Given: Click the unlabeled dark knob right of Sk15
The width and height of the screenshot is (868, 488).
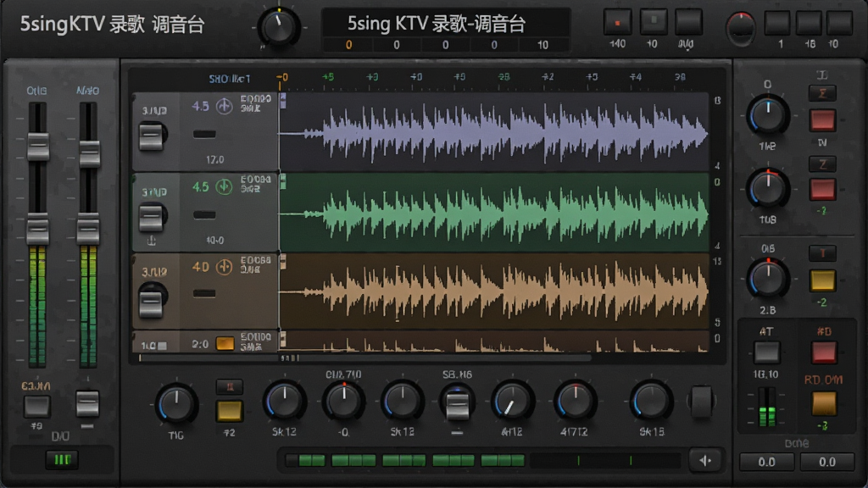Looking at the screenshot, I should 701,401.
